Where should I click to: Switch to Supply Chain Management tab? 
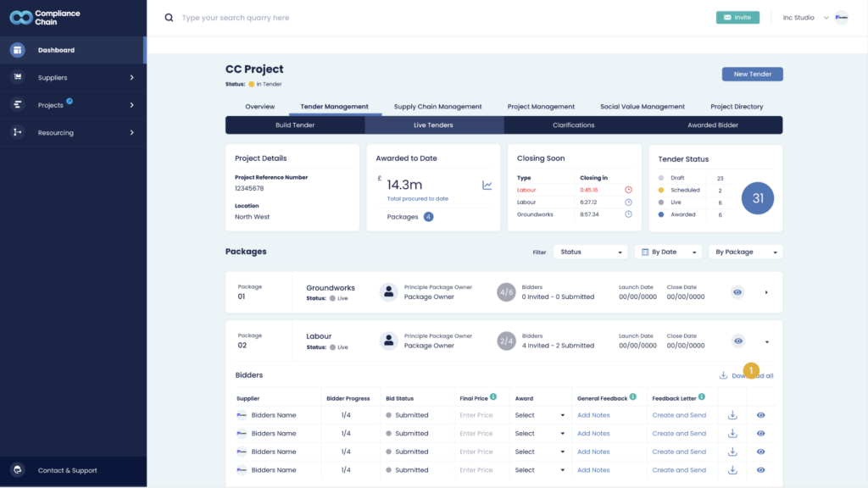438,106
